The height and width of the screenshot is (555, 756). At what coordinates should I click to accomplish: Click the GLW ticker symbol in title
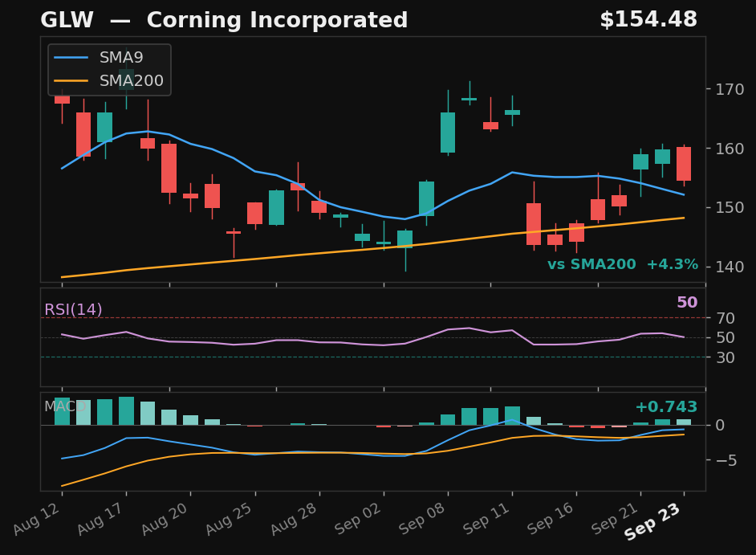tap(67, 20)
